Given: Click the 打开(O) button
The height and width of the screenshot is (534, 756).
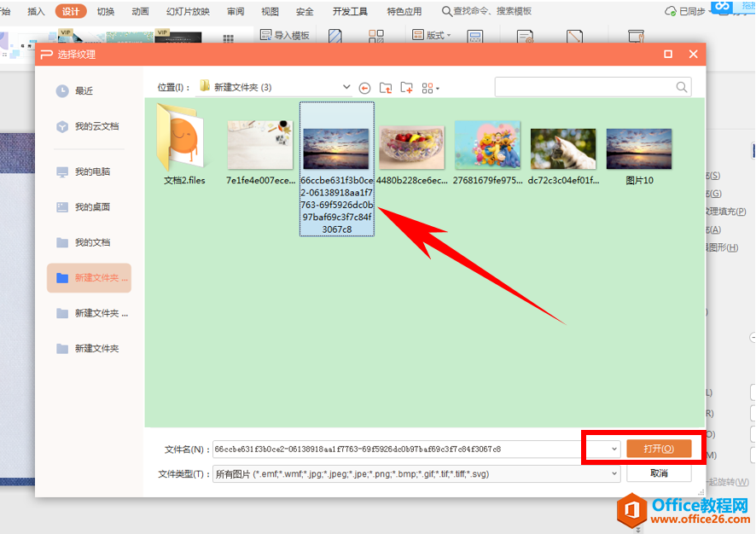Looking at the screenshot, I should click(659, 449).
